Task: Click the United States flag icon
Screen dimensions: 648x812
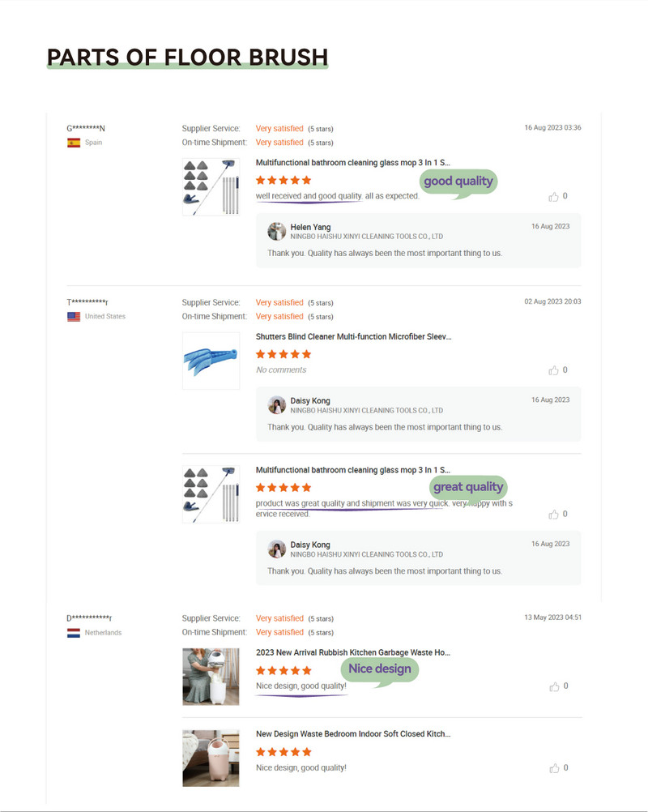Action: [x=74, y=317]
